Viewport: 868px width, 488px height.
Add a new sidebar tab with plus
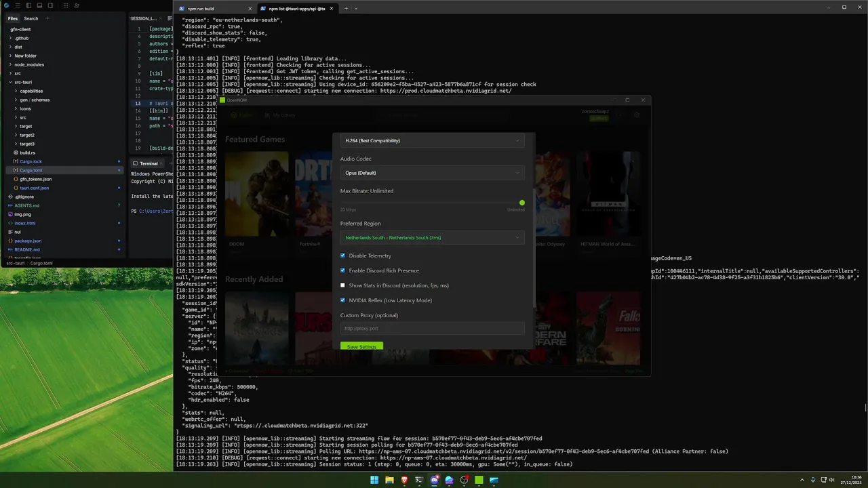click(46, 18)
